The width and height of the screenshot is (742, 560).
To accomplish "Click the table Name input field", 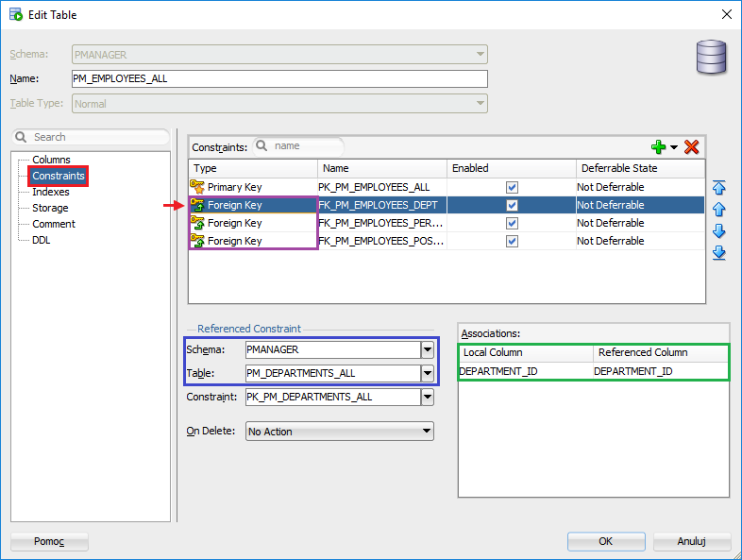I will tap(279, 79).
